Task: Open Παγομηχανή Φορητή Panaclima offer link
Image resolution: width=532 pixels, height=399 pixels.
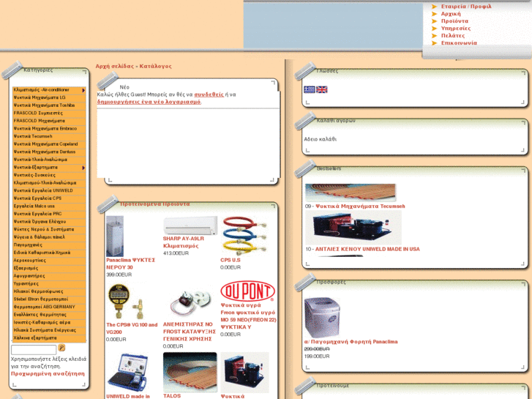Action: (351, 342)
